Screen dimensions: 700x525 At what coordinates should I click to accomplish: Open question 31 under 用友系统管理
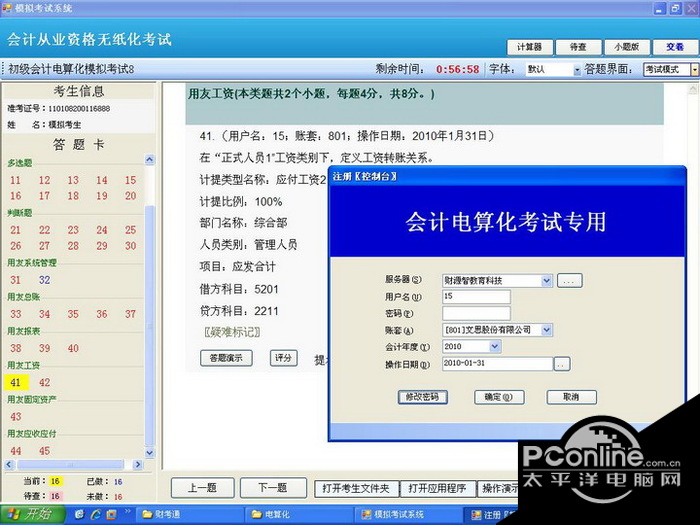pos(16,280)
